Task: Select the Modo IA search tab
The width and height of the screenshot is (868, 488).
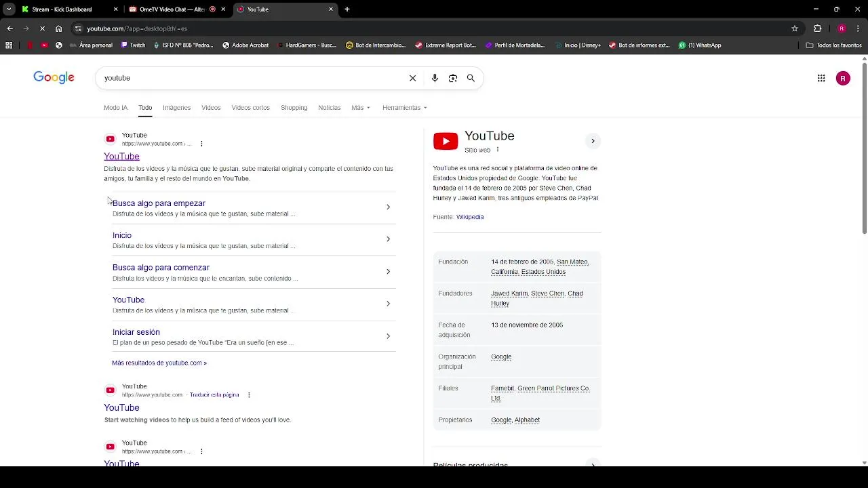Action: [x=115, y=108]
